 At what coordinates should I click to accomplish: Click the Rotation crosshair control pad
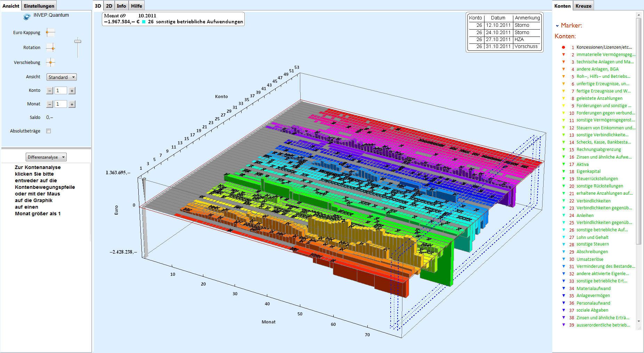tap(51, 48)
